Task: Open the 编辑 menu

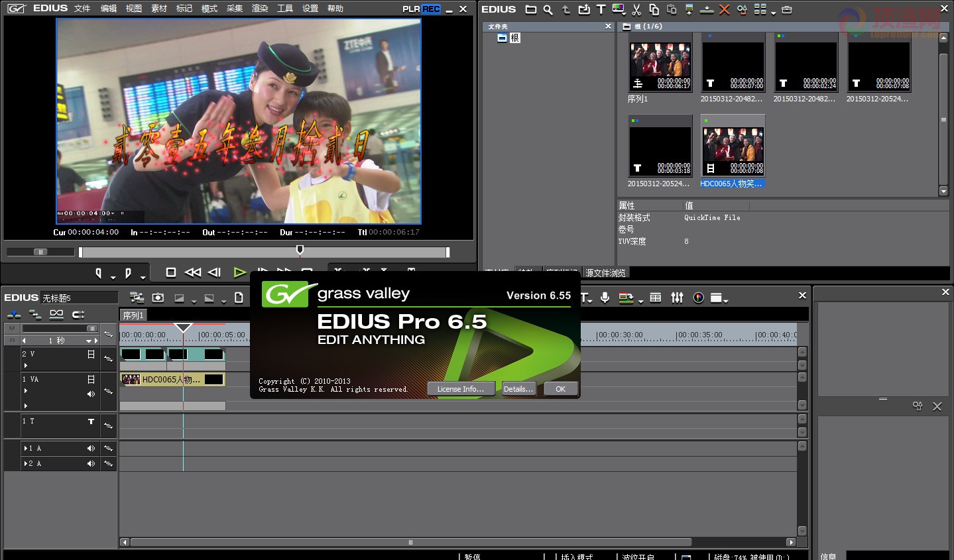Action: point(109,9)
